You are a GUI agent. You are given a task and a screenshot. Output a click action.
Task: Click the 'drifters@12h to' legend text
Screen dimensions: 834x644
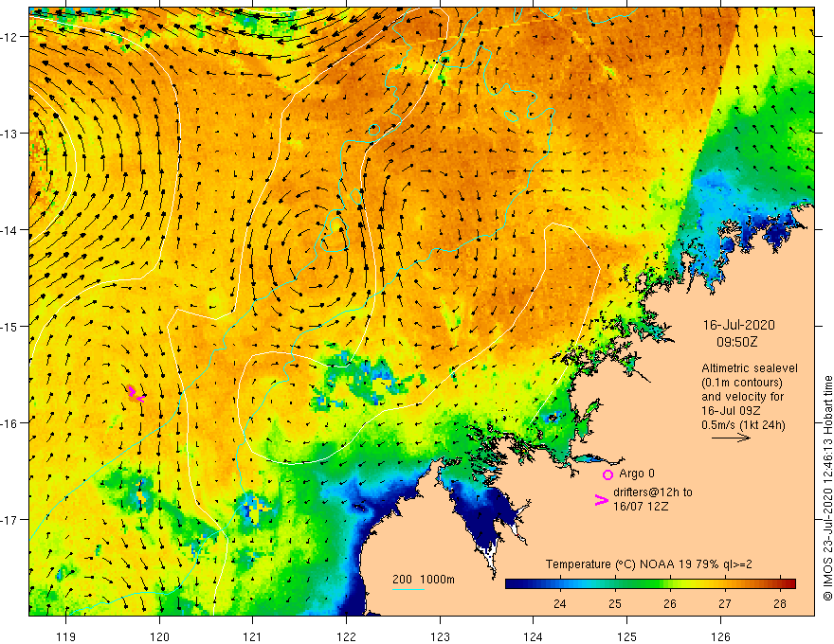653,492
